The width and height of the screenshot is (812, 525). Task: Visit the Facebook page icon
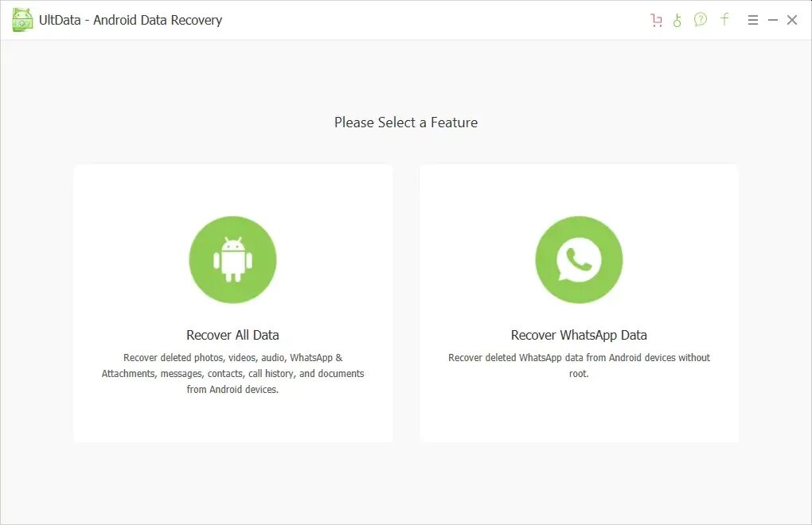[x=724, y=20]
